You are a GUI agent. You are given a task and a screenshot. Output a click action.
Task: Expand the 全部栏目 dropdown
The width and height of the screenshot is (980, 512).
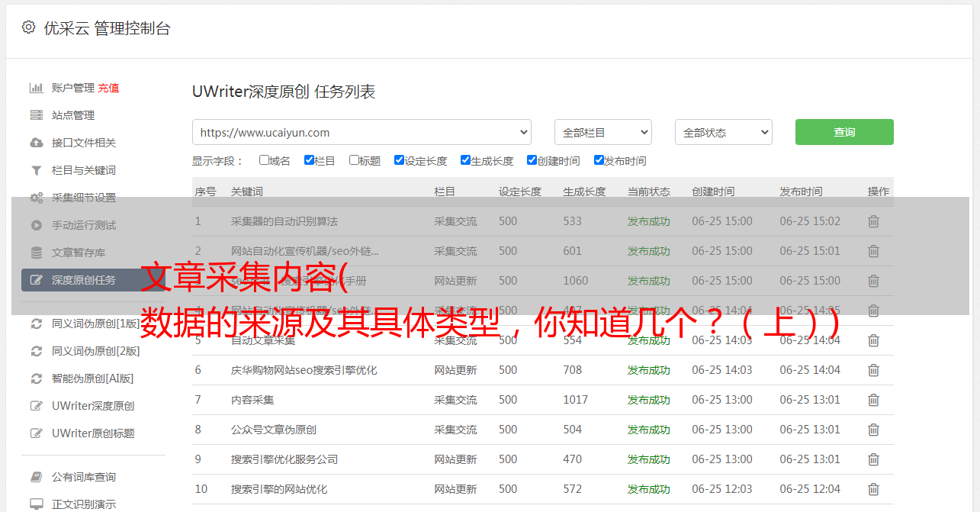[602, 132]
